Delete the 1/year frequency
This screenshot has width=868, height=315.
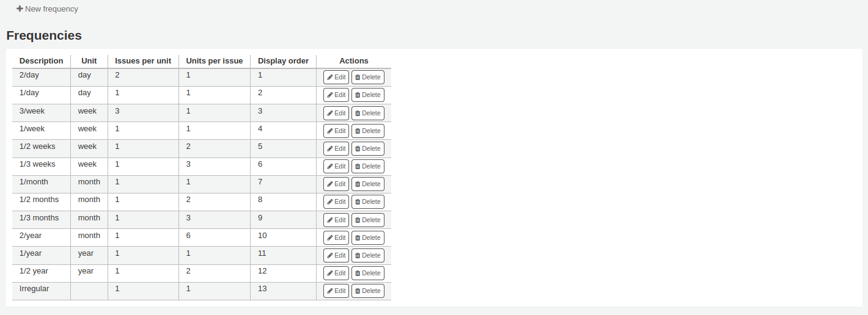pyautogui.click(x=367, y=255)
